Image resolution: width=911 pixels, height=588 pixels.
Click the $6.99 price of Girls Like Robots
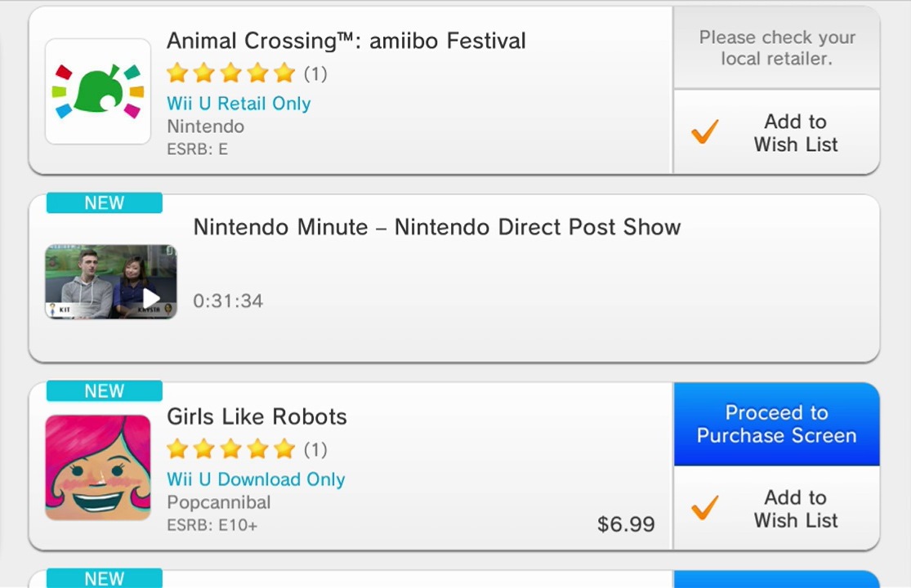626,524
